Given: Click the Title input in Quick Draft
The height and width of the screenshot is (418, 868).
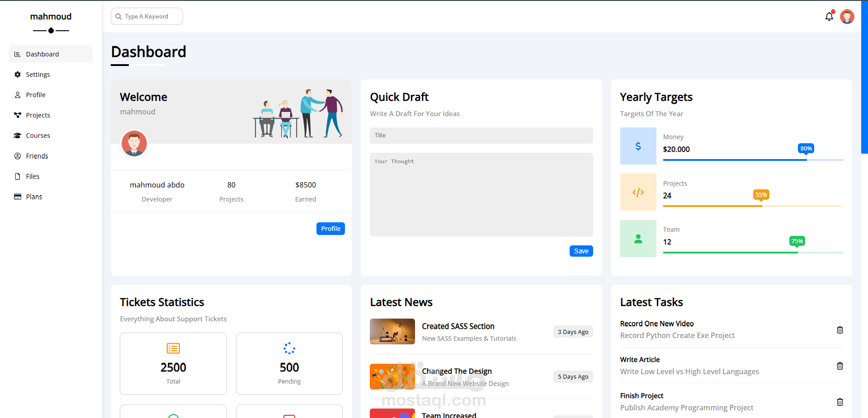Looking at the screenshot, I should pos(481,135).
